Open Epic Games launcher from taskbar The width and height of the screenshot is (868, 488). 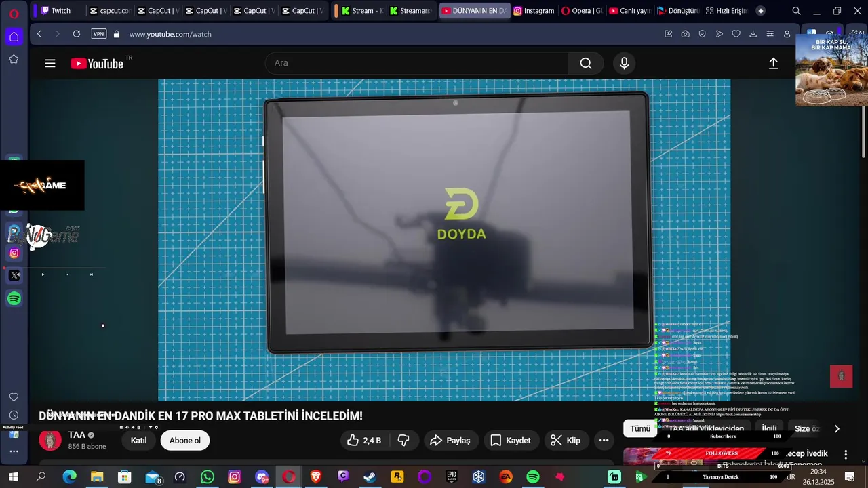coord(452,477)
